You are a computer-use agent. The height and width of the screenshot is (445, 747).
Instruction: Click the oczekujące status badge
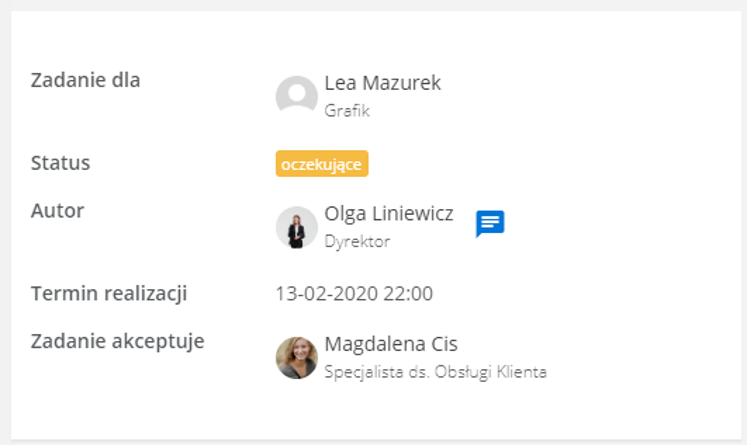click(322, 164)
